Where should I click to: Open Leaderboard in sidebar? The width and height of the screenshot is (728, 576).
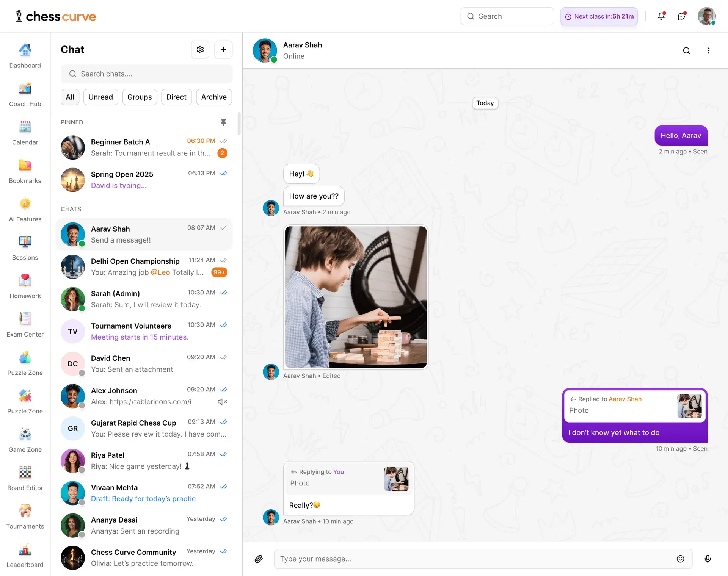pyautogui.click(x=25, y=555)
